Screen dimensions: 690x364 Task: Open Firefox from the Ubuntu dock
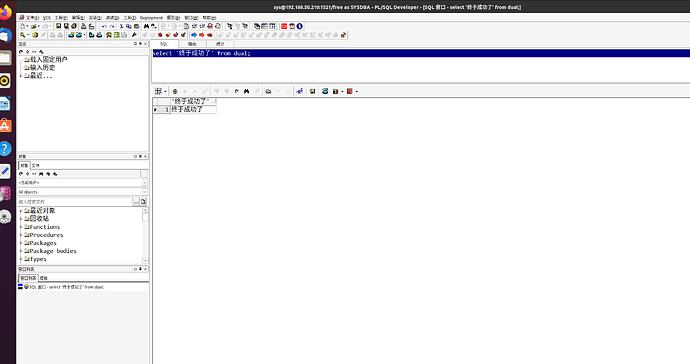pyautogui.click(x=5, y=12)
